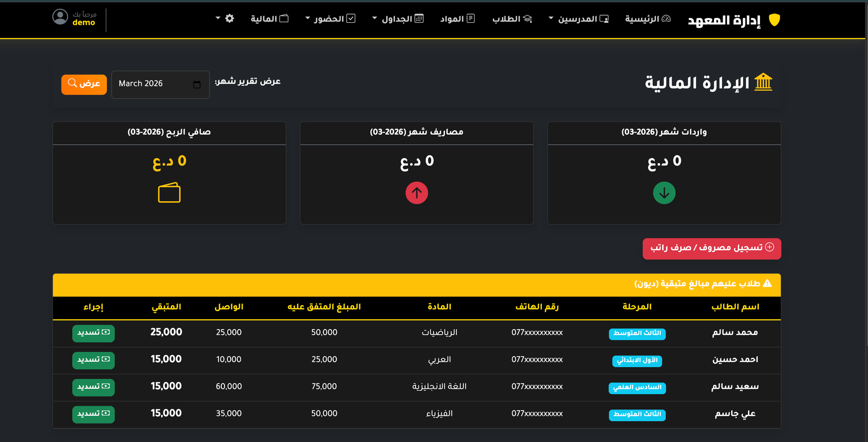Open the calendar picker icon in month field
Screen dimensions: 868x442
197,84
